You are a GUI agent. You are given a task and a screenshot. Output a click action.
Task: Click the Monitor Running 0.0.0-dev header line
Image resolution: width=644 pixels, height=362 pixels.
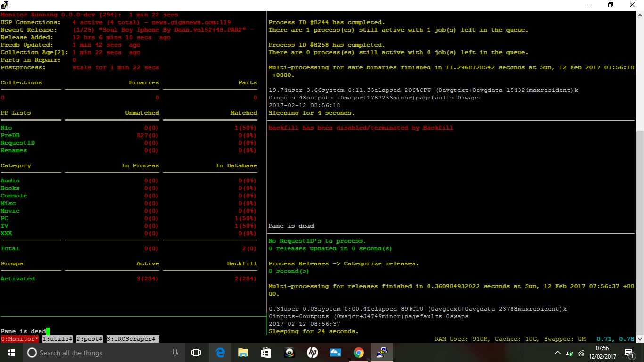[89, 15]
